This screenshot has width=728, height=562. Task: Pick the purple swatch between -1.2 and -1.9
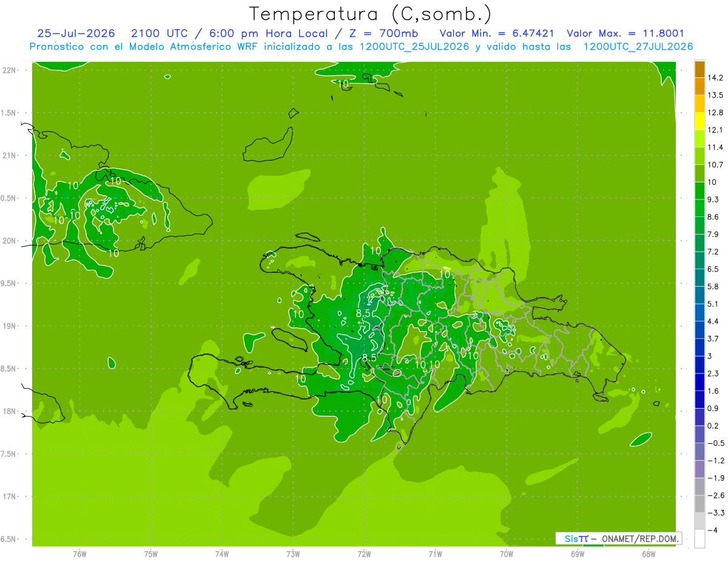pyautogui.click(x=699, y=469)
